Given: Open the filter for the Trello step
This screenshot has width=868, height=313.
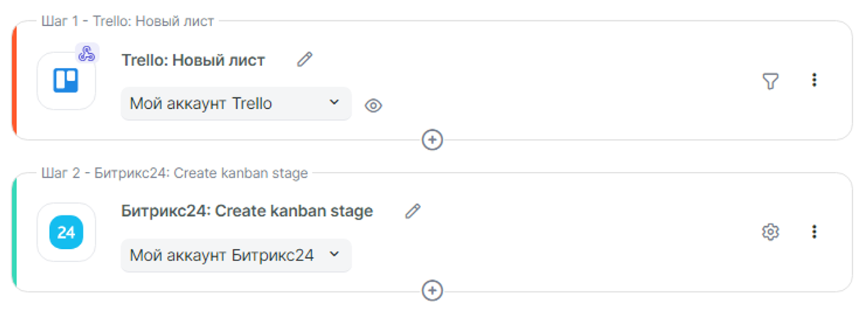Looking at the screenshot, I should [770, 81].
